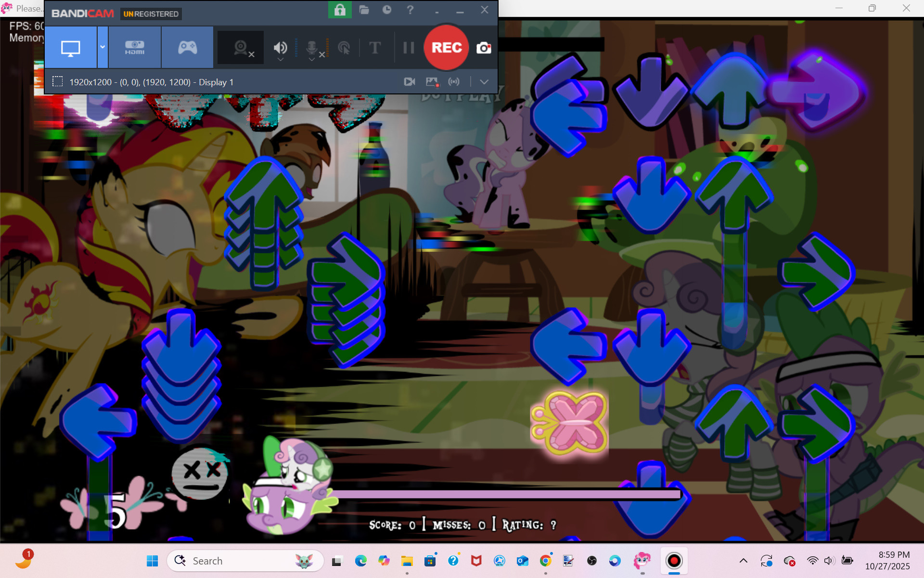
Task: Open Task View from the taskbar
Action: [337, 561]
